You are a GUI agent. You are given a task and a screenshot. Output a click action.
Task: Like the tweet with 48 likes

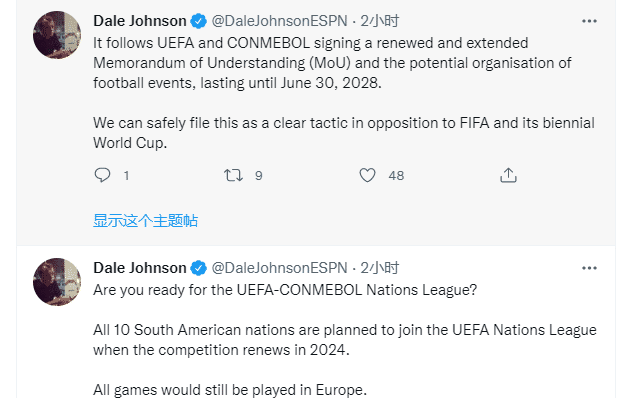(x=367, y=175)
